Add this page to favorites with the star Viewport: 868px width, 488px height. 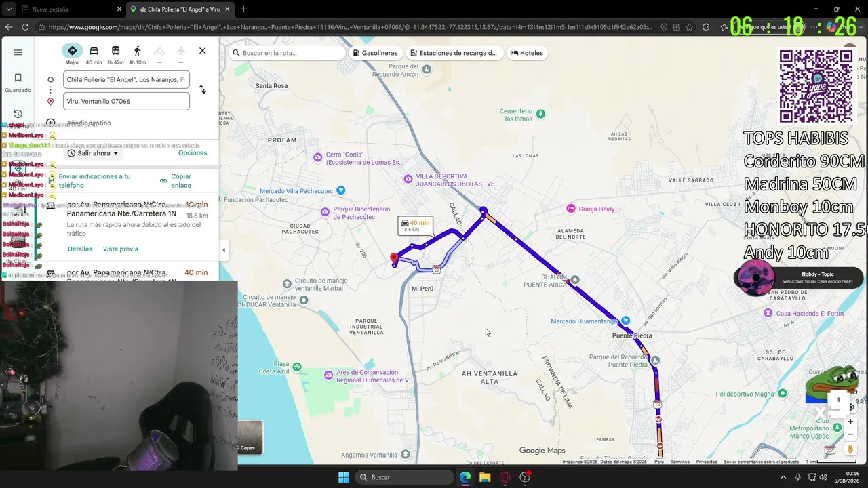[x=690, y=27]
